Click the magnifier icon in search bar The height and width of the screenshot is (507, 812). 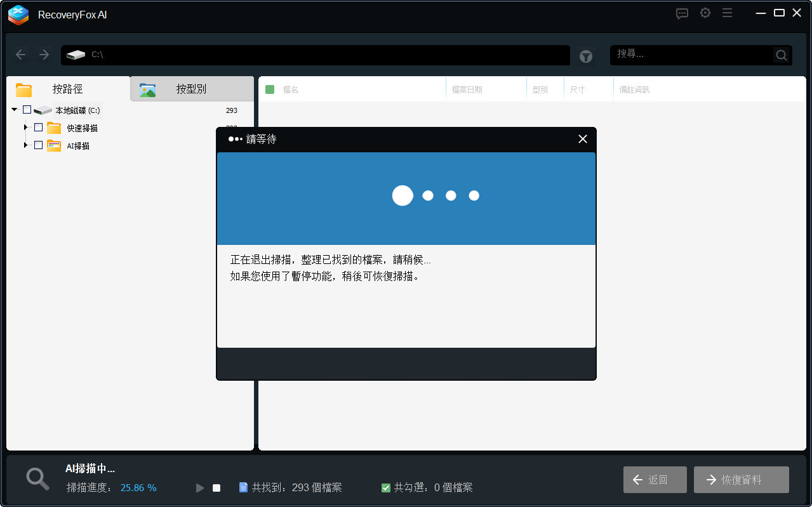tap(780, 55)
